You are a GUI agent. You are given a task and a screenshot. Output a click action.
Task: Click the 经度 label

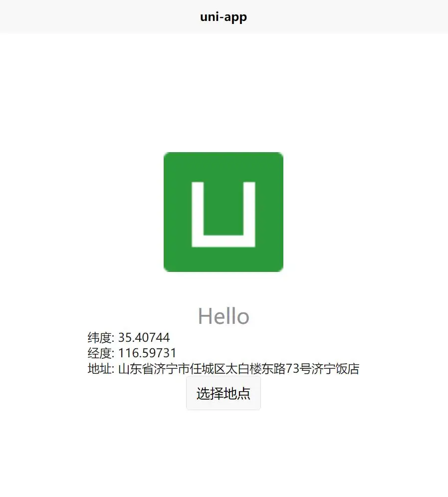99,353
